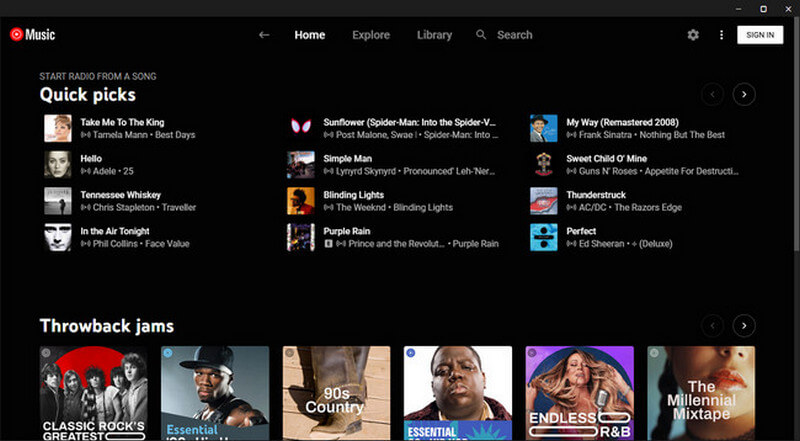
Task: Open Chris Stapleton artist link
Action: 123,208
